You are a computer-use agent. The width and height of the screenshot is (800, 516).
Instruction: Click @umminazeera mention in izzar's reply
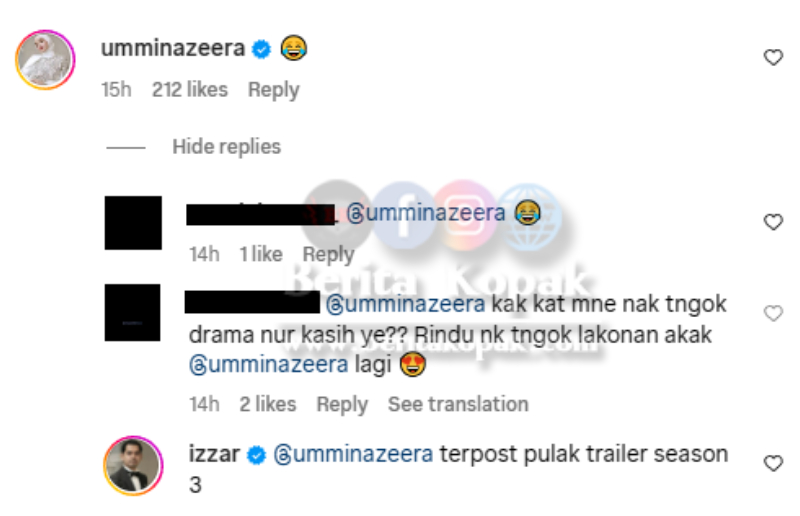click(353, 455)
